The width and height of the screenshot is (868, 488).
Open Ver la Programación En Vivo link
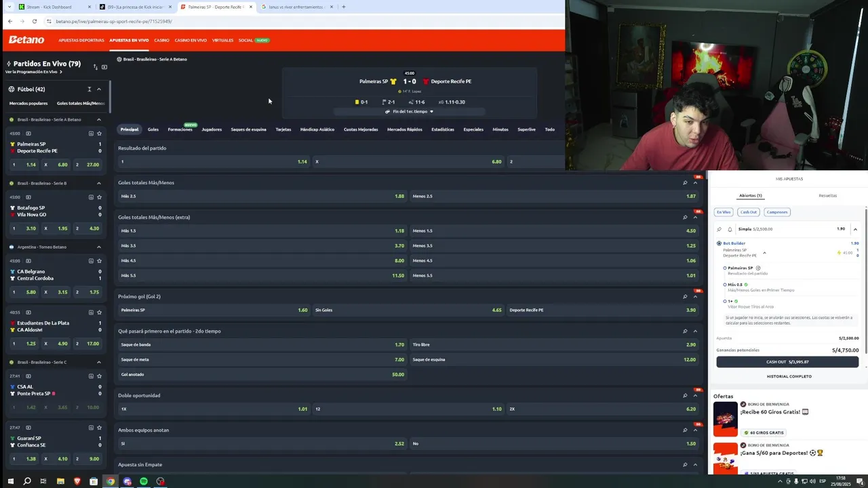pos(33,72)
